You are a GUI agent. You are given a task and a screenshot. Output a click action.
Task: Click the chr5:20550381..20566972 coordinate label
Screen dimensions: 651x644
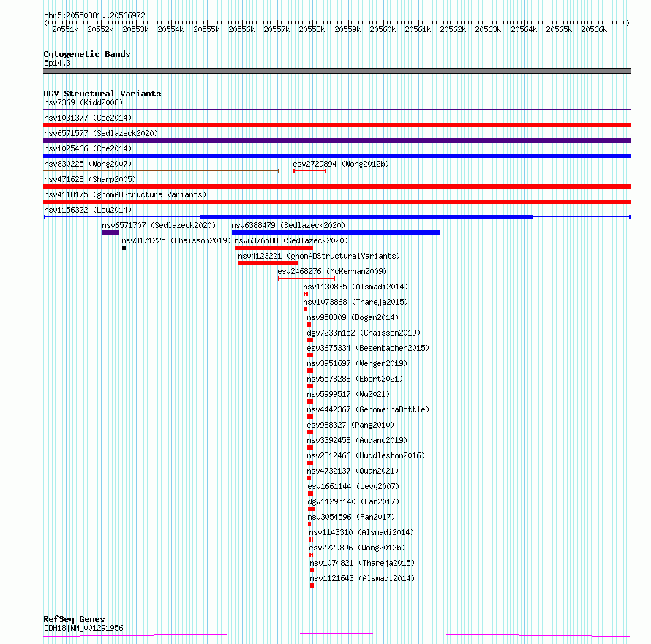tap(94, 15)
